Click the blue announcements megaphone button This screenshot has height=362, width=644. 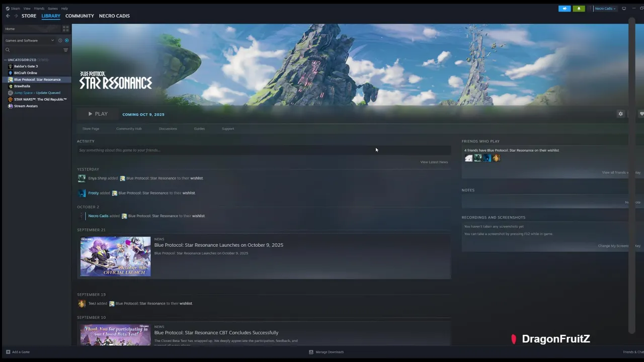[x=565, y=9]
